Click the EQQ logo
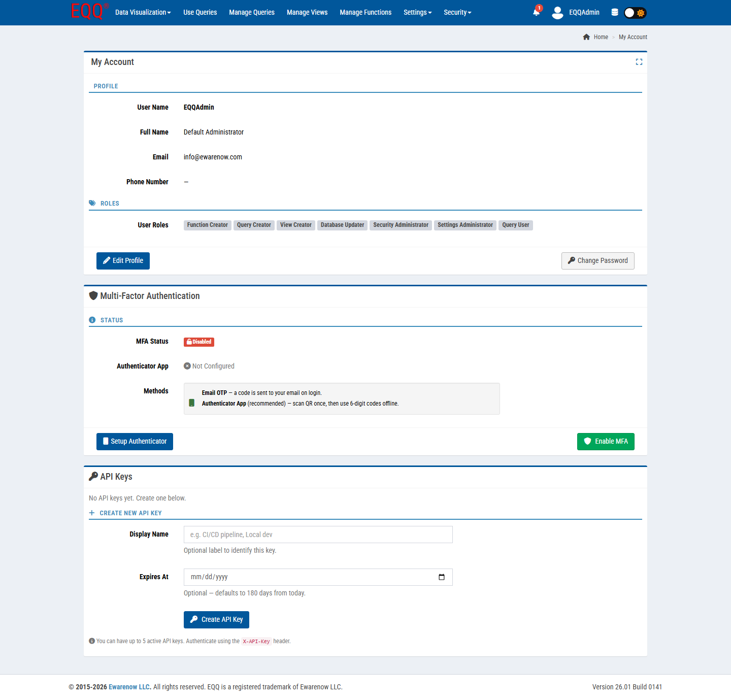 pos(88,12)
